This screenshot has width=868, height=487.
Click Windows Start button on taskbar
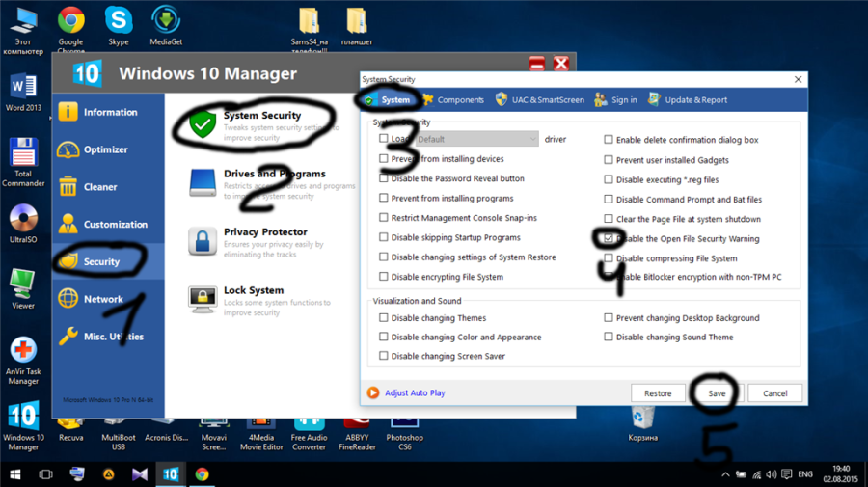pyautogui.click(x=14, y=474)
